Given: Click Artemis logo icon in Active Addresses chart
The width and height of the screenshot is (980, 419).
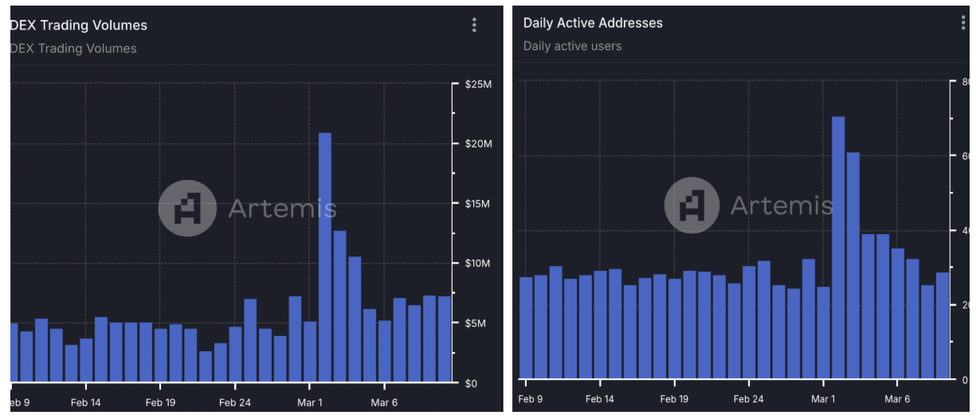Looking at the screenshot, I should pyautogui.click(x=692, y=205).
